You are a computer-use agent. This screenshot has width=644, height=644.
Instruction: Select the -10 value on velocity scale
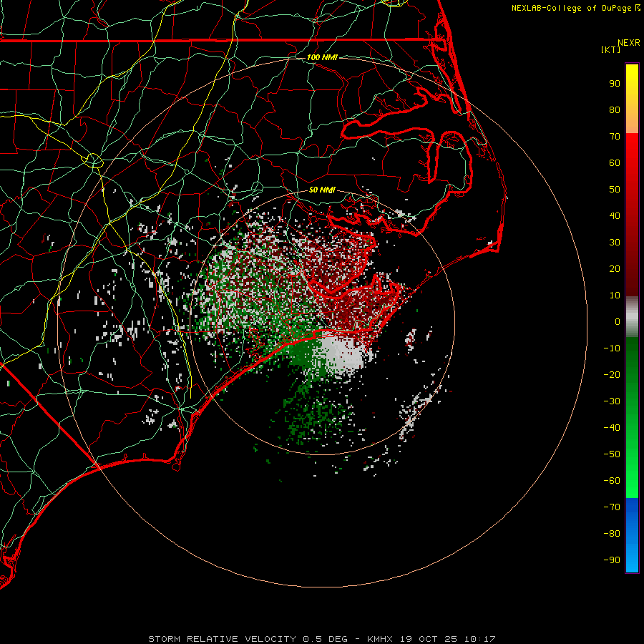coord(612,348)
